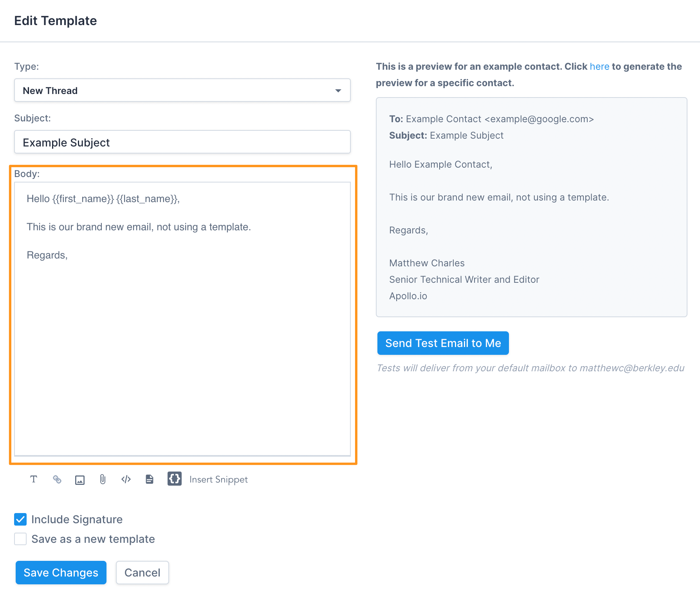
Task: Uncheck Include Signature
Action: click(x=20, y=519)
